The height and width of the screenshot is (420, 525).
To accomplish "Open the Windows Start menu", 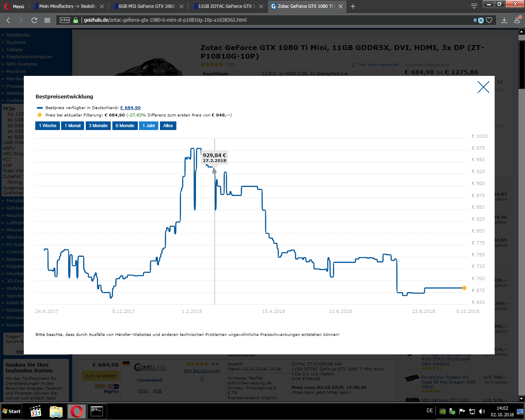I will (x=11, y=411).
